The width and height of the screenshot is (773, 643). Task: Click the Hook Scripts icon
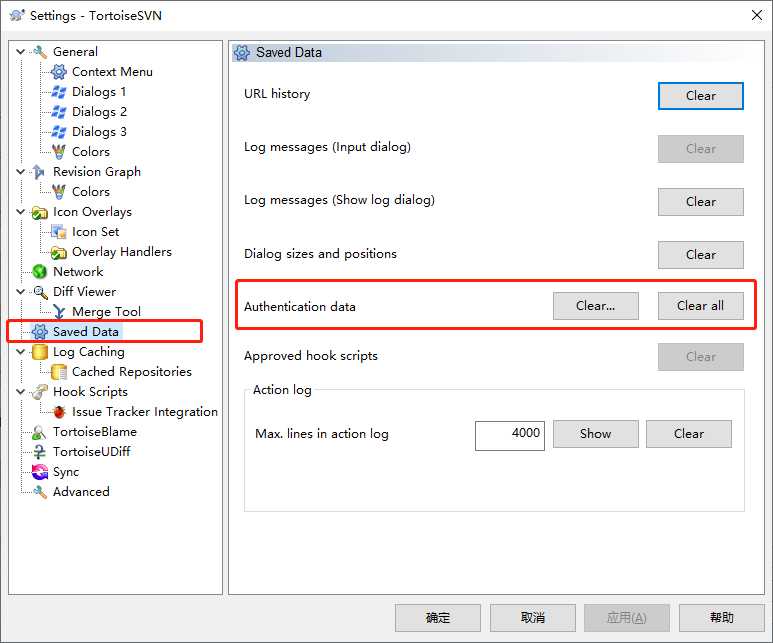point(39,392)
